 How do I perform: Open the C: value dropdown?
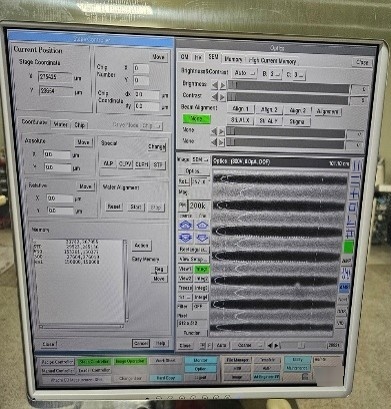click(x=299, y=75)
